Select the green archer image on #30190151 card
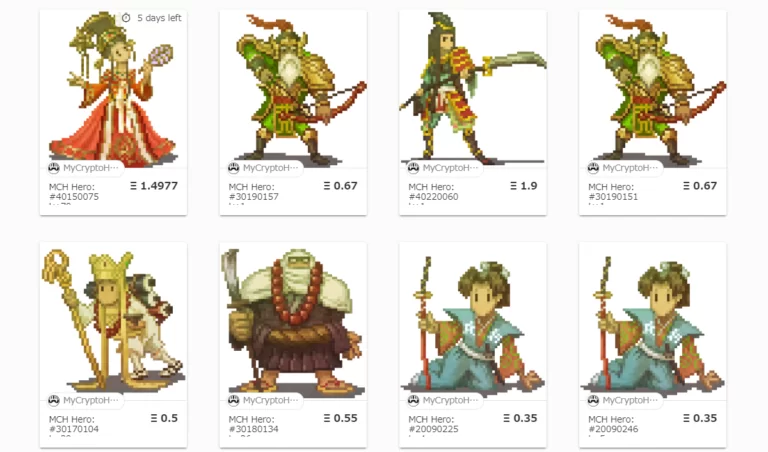The height and width of the screenshot is (452, 768). (652, 89)
